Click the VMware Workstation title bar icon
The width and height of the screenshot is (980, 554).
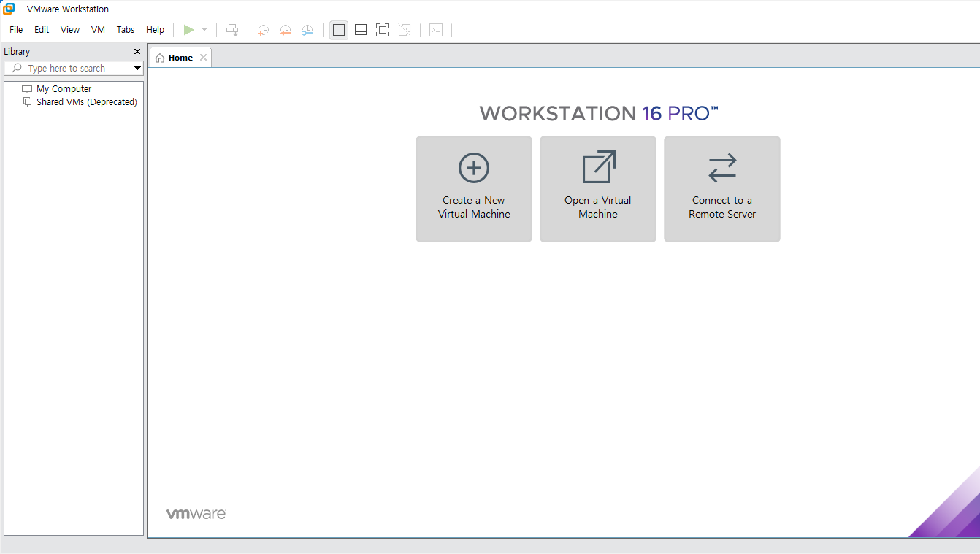point(9,9)
